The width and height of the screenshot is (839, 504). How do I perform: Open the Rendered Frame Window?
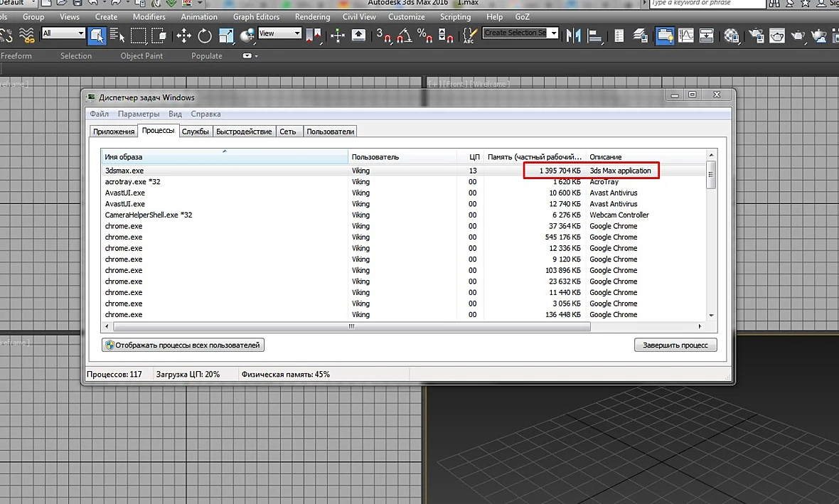coord(777,36)
